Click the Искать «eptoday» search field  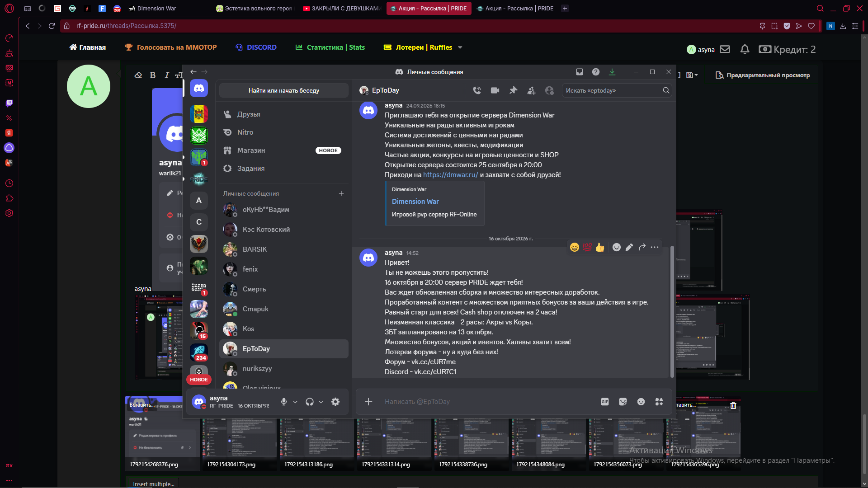(617, 90)
